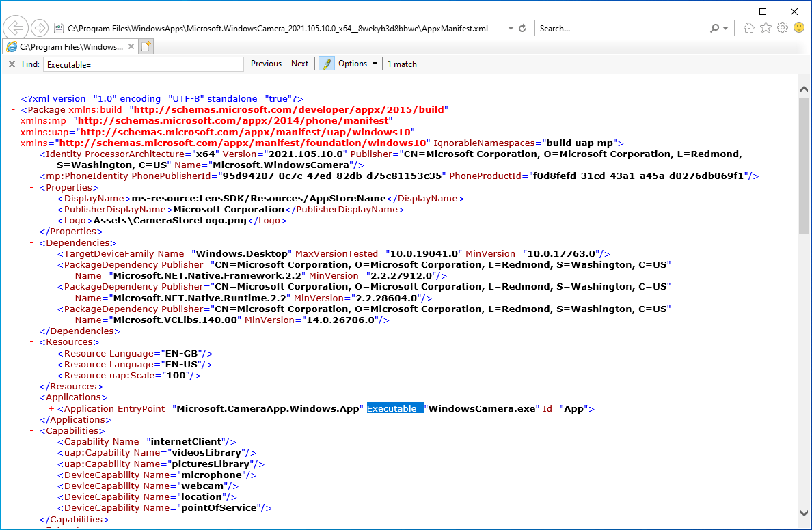Expand the Application EntryPoint XML node
Screen dimensions: 812x530
51,409
